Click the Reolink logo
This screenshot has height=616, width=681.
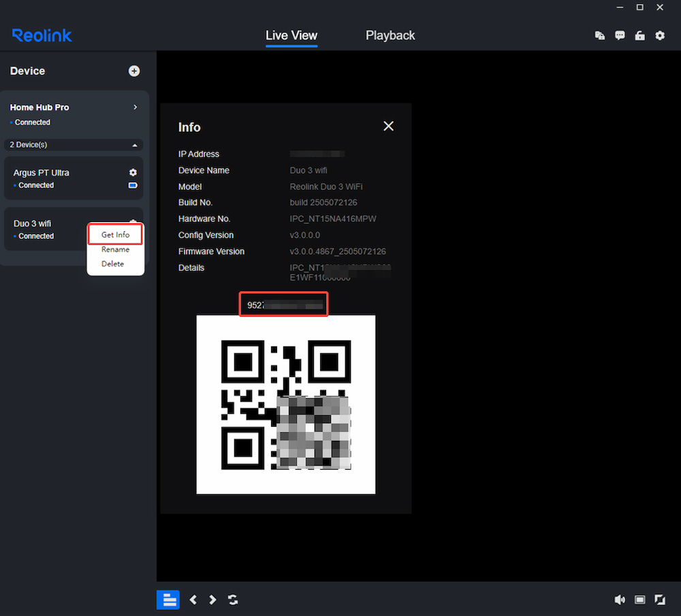(42, 35)
